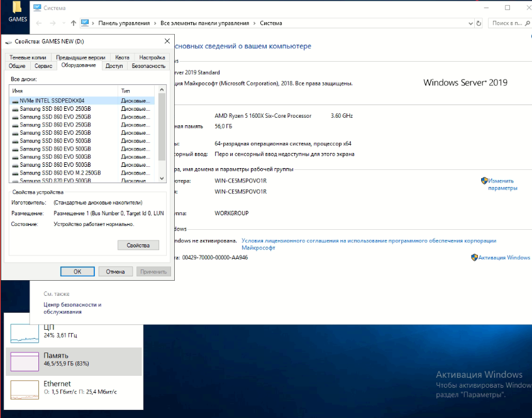532x418 pixels.
Task: Open Microsoft license agreement terms link
Action: tap(369, 244)
